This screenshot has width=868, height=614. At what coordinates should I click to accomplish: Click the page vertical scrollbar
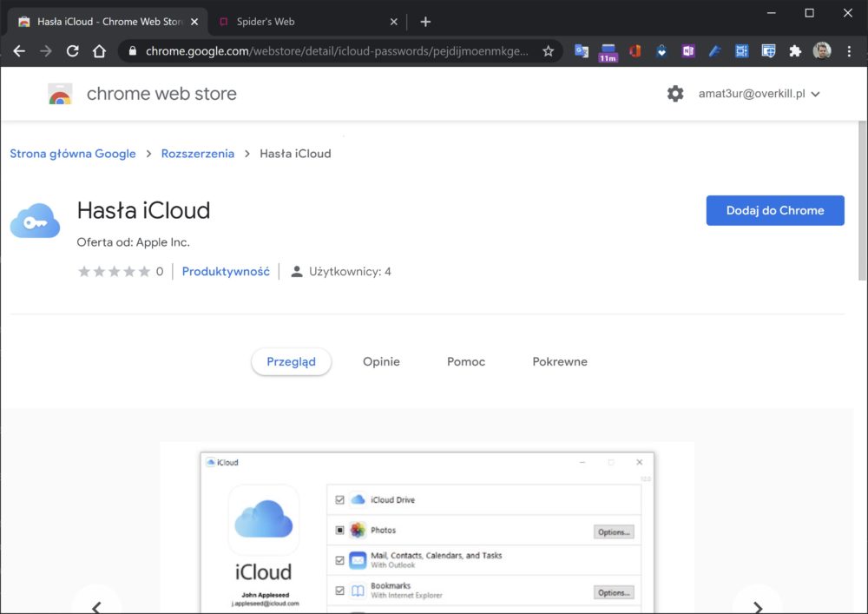(863, 201)
